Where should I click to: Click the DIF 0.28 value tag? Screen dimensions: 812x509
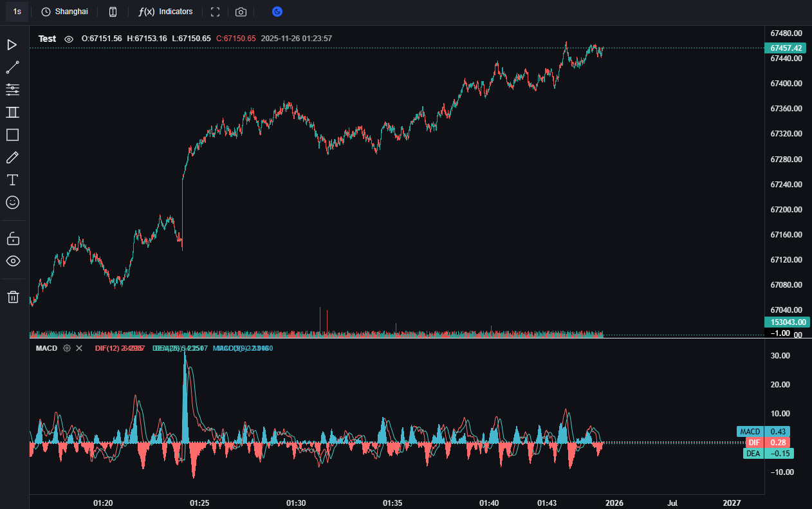point(768,443)
